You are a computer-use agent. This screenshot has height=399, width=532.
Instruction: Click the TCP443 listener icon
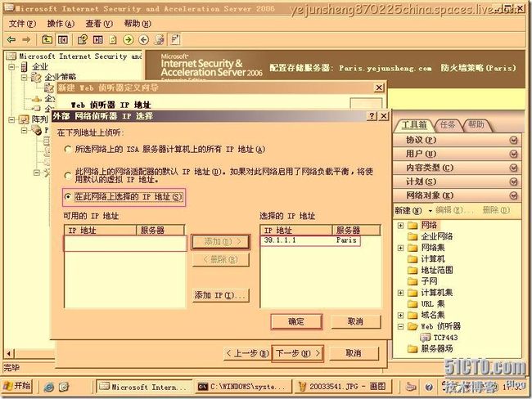(x=425, y=338)
